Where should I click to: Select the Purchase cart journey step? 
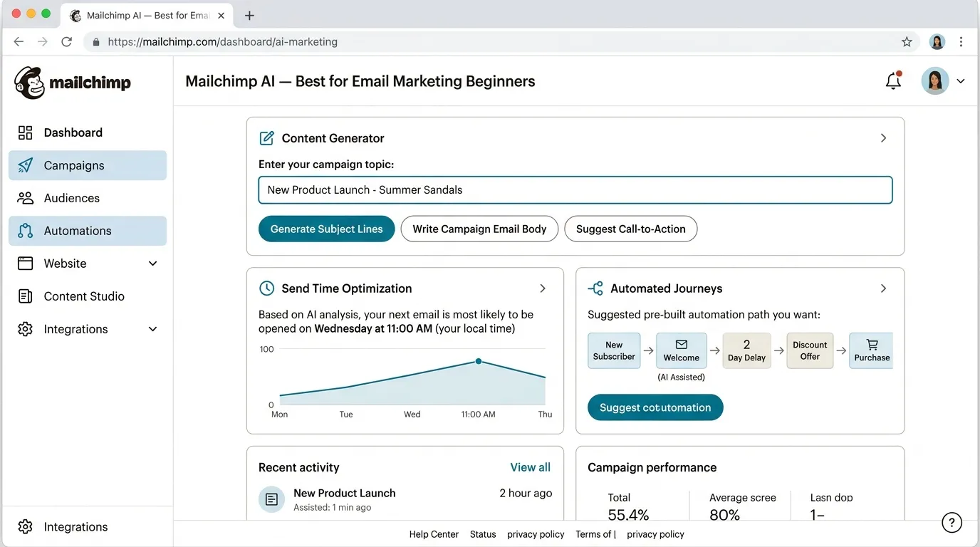pyautogui.click(x=871, y=350)
